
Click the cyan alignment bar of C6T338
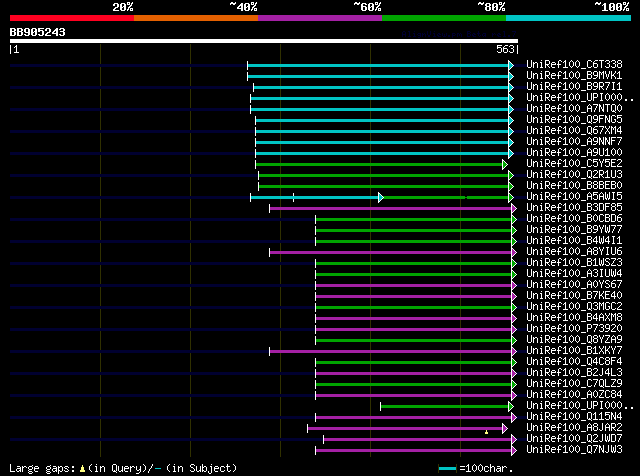[378, 65]
